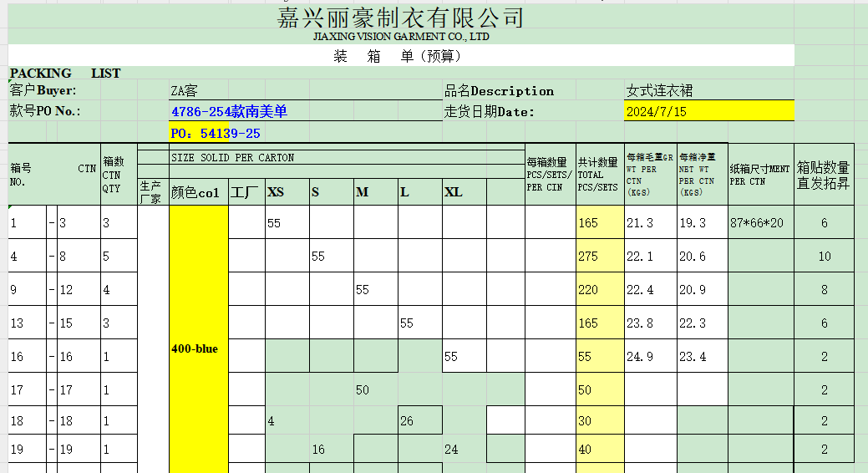Select the blue 4786-254款南美单 style cell
The width and height of the screenshot is (868, 473).
[x=229, y=111]
